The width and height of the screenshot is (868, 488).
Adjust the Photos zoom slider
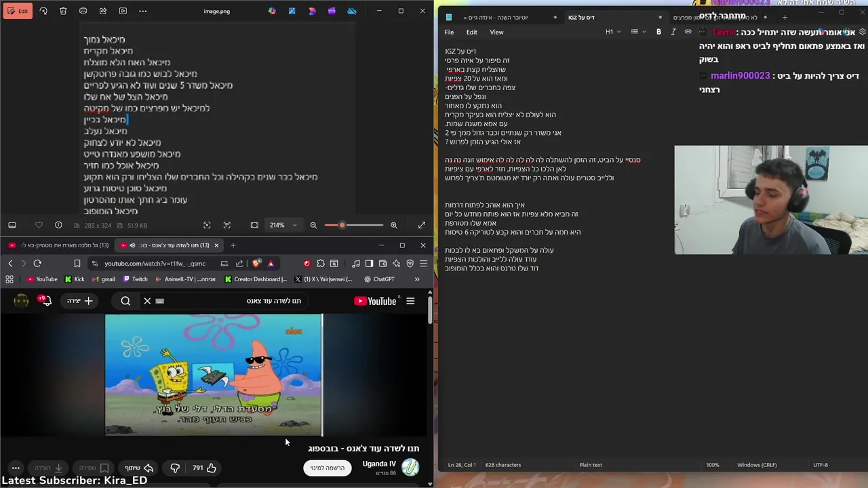tap(353, 225)
